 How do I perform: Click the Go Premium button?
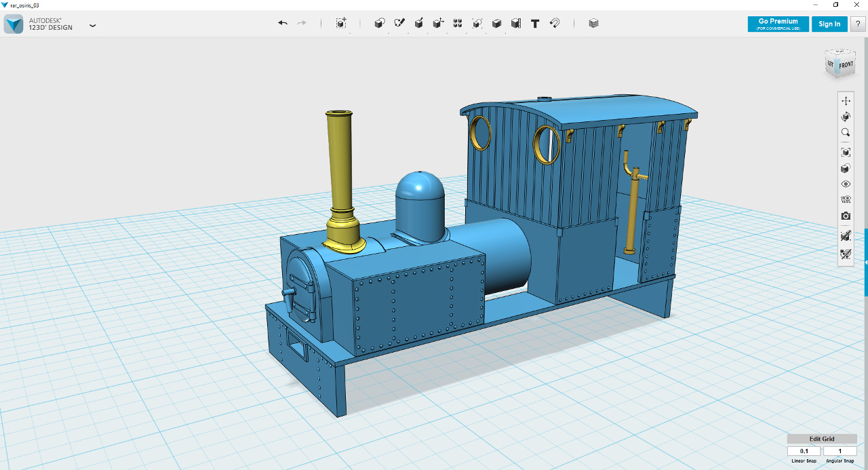pyautogui.click(x=778, y=24)
